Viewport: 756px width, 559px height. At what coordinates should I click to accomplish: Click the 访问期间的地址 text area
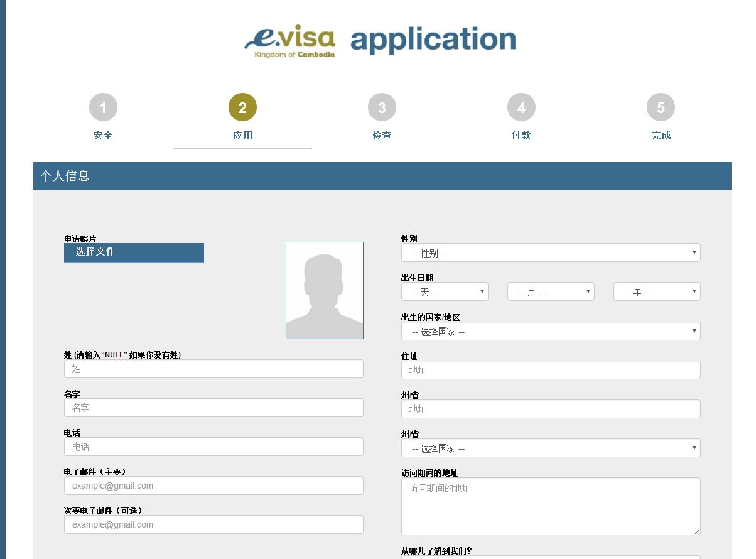click(551, 506)
